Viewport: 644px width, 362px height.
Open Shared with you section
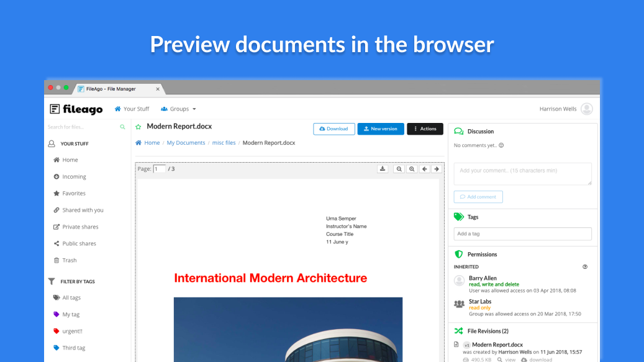pos(78,210)
